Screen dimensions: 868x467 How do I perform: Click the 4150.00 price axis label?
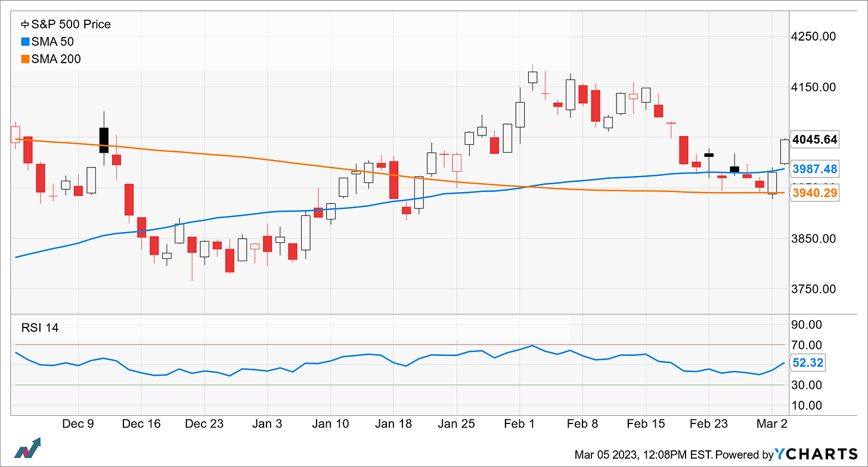(814, 87)
